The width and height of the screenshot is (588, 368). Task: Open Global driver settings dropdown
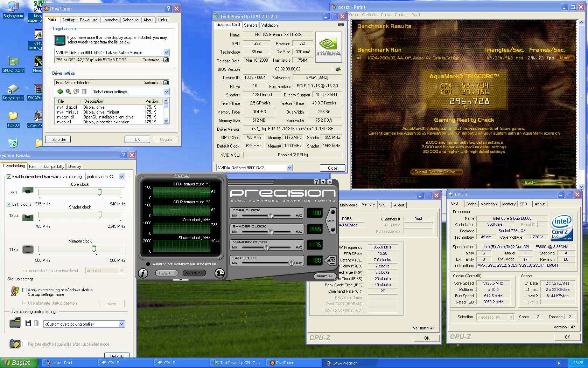pyautogui.click(x=166, y=92)
